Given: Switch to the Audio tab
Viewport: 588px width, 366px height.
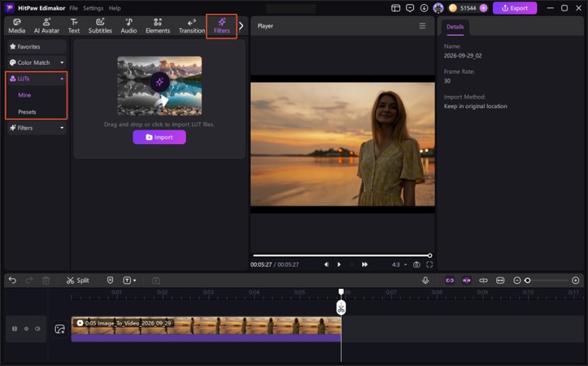Looking at the screenshot, I should click(128, 26).
